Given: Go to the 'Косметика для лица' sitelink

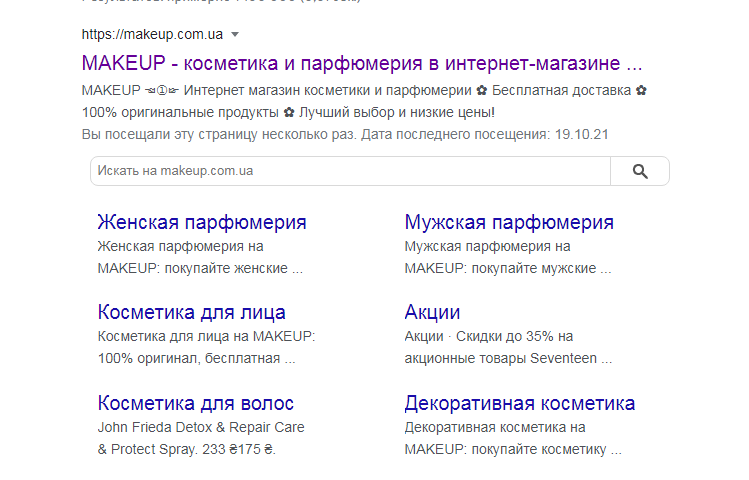Looking at the screenshot, I should tap(192, 312).
